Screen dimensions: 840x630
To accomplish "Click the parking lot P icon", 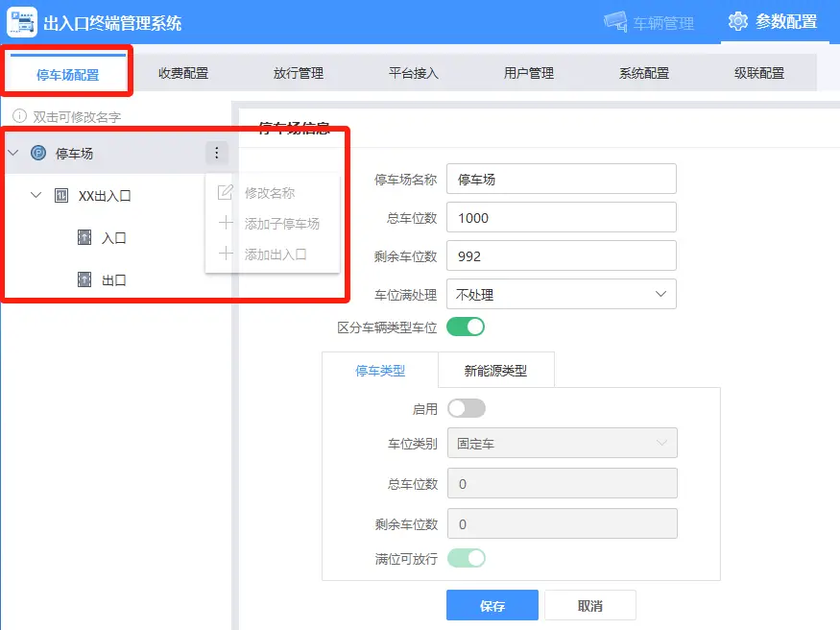I will point(38,153).
